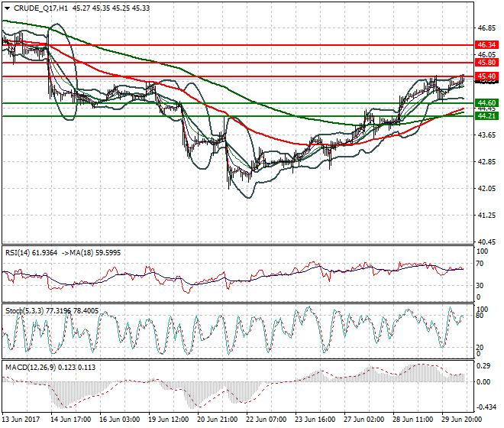504x428 pixels.
Task: Click the 22 Jun 07:00 time label
Action: coord(267,420)
